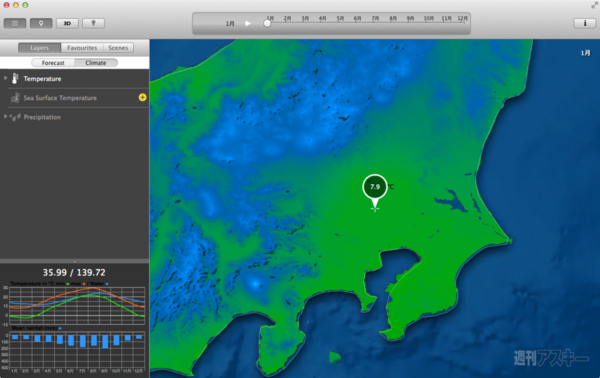Viewport: 600px width, 378px height.
Task: Click the sidebar panel divider grip
Action: click(75, 261)
